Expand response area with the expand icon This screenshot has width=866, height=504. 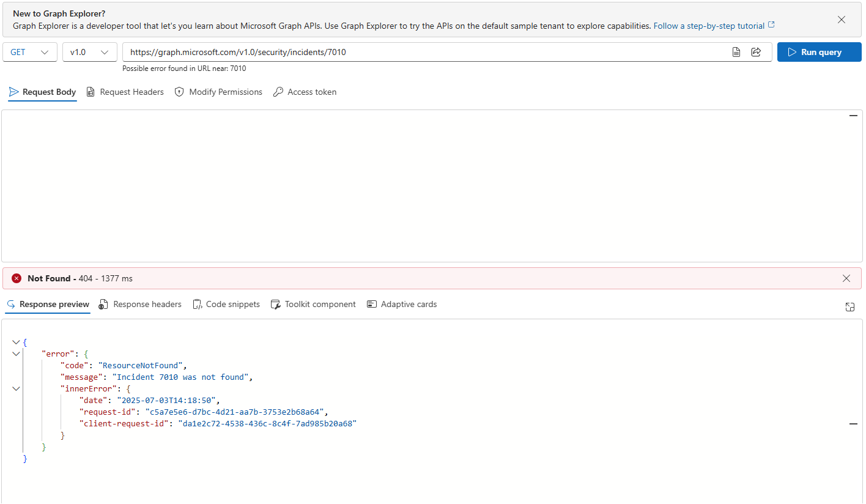(849, 307)
